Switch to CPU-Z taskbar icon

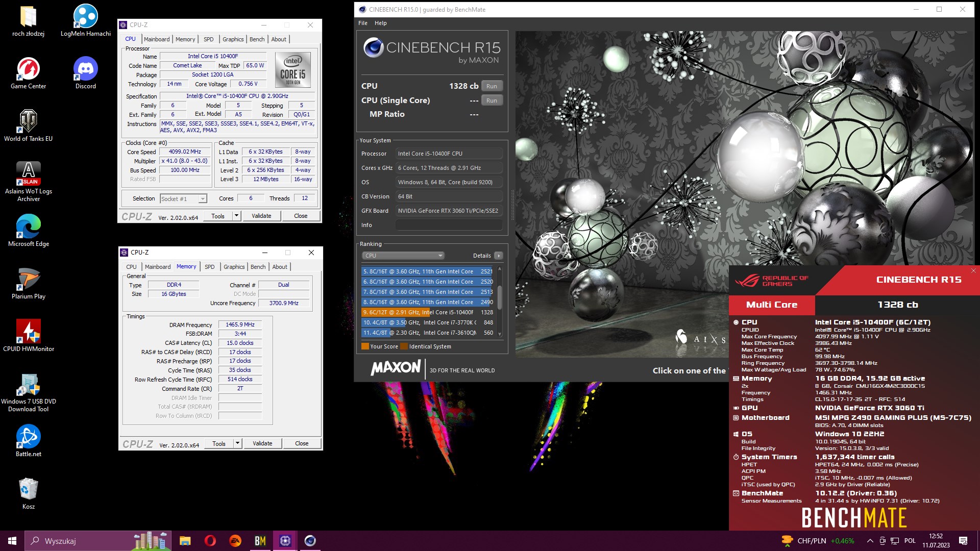(x=285, y=541)
